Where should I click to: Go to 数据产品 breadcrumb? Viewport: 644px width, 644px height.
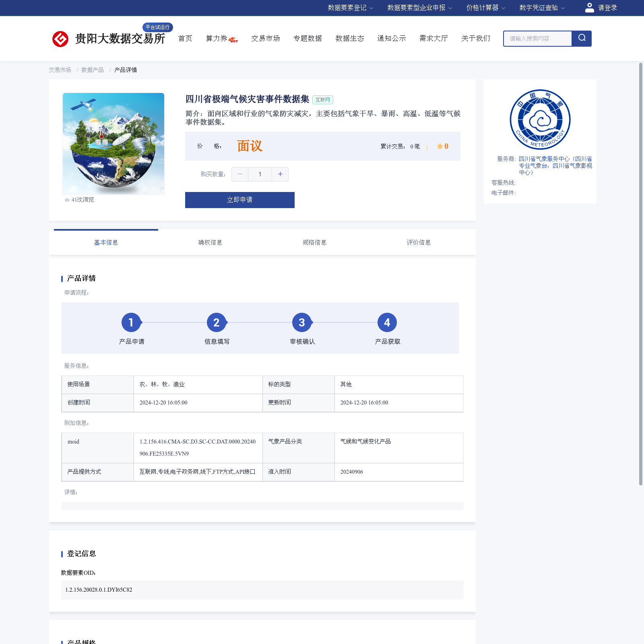pos(93,70)
